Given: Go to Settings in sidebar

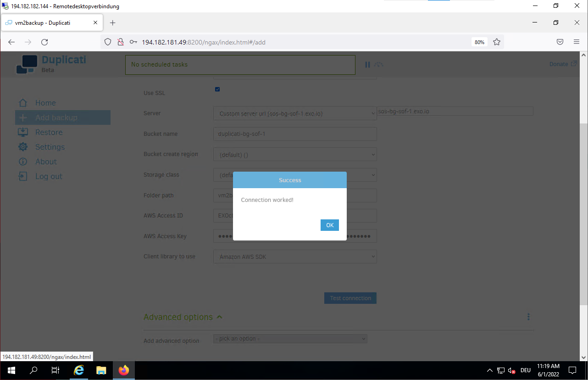Looking at the screenshot, I should (x=50, y=147).
